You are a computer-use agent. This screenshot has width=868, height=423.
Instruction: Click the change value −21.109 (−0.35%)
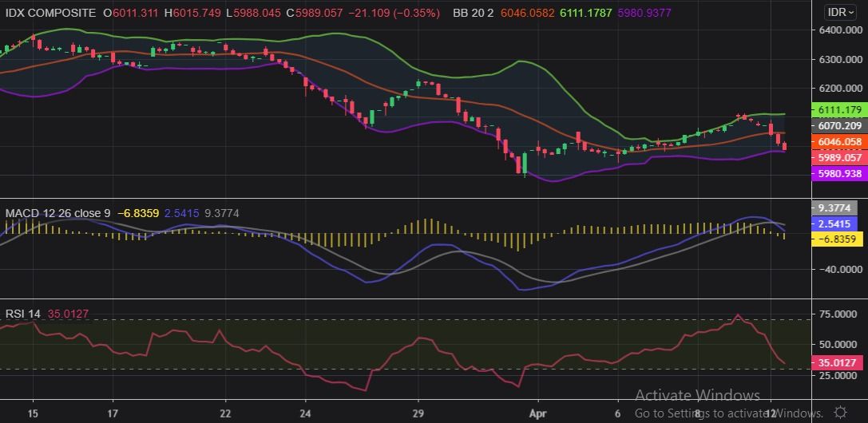click(x=394, y=13)
